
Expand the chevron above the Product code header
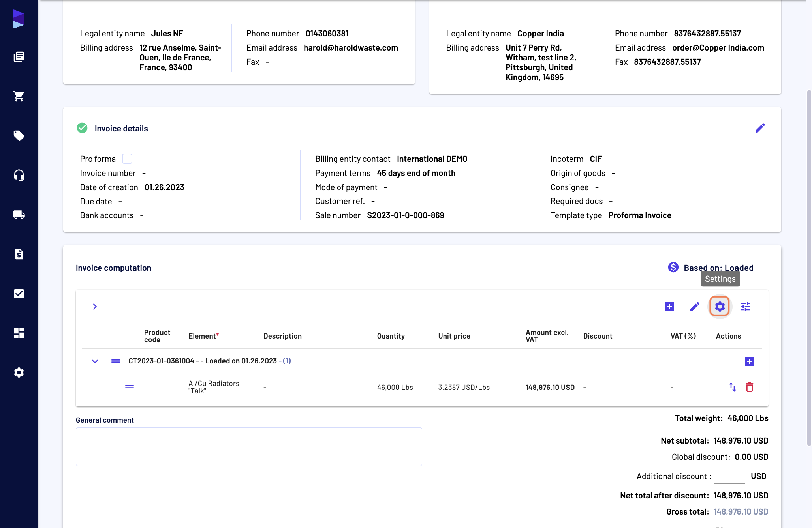pyautogui.click(x=95, y=307)
